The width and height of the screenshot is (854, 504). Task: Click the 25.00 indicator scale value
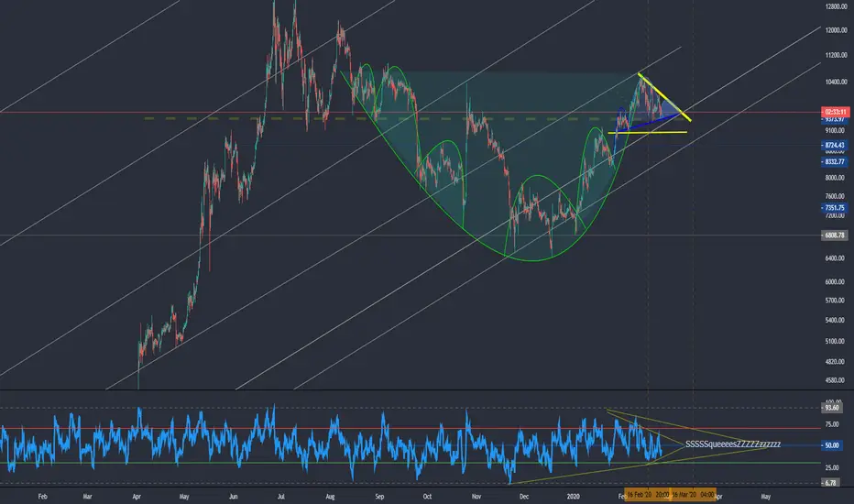832,467
